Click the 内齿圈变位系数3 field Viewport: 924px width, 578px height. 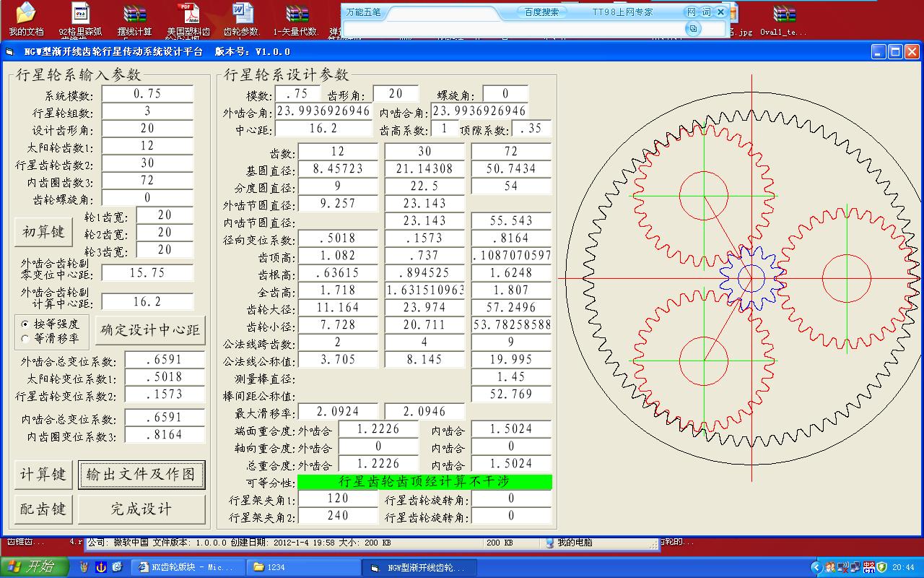click(165, 435)
